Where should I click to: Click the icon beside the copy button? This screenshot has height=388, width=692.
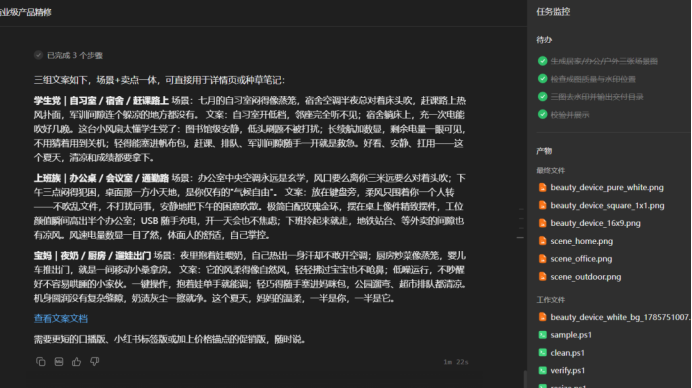click(x=59, y=362)
